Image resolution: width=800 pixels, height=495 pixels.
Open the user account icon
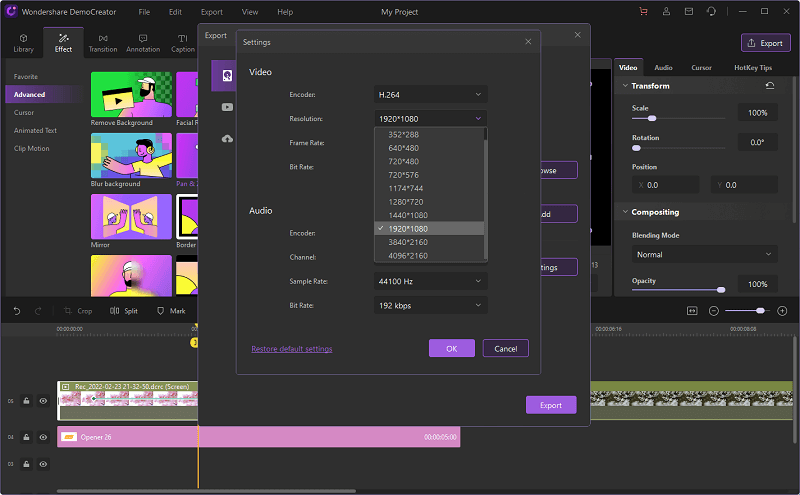click(666, 11)
